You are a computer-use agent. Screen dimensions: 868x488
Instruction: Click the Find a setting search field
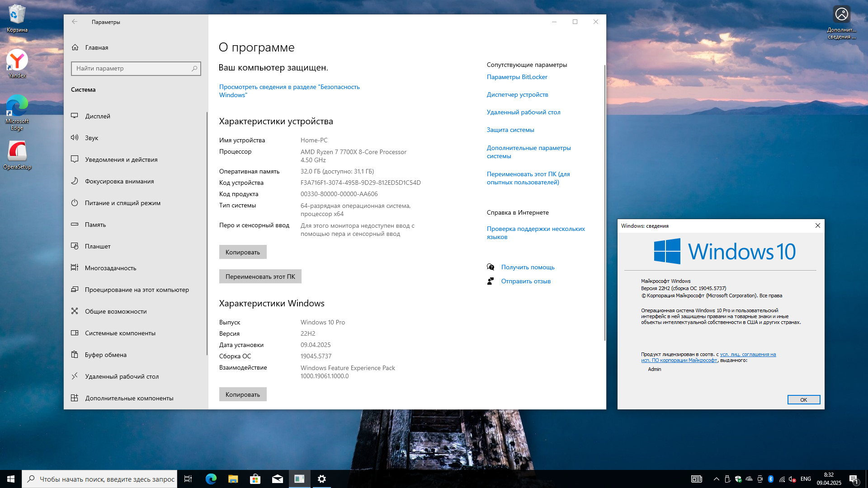[x=131, y=69]
